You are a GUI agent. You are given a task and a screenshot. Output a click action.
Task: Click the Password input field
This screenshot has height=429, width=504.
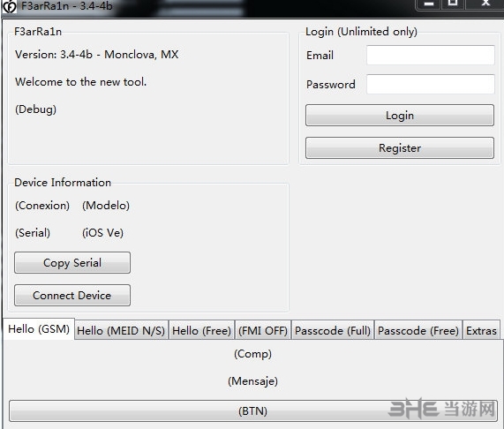[x=431, y=84]
